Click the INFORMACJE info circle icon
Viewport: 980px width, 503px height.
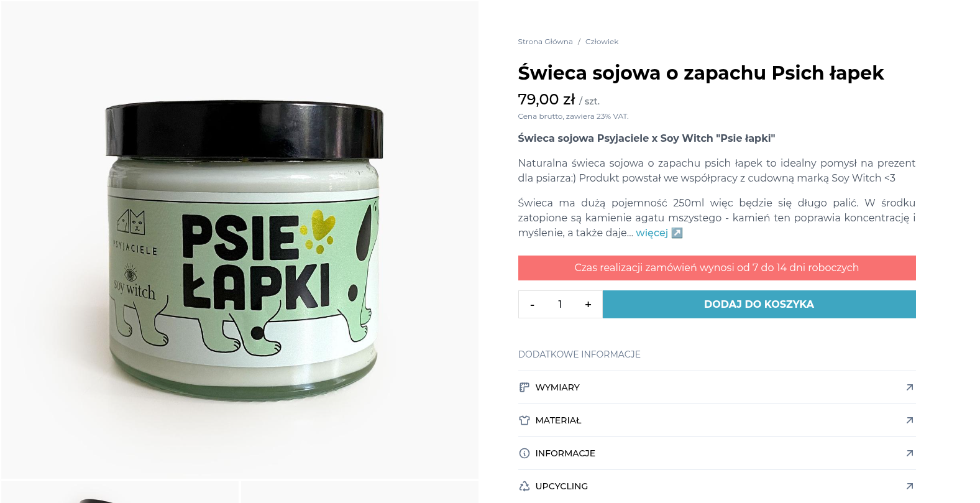point(524,453)
